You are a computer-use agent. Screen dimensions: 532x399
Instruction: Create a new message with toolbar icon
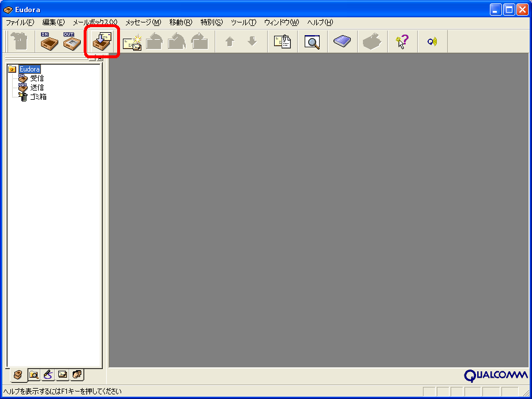pyautogui.click(x=132, y=42)
